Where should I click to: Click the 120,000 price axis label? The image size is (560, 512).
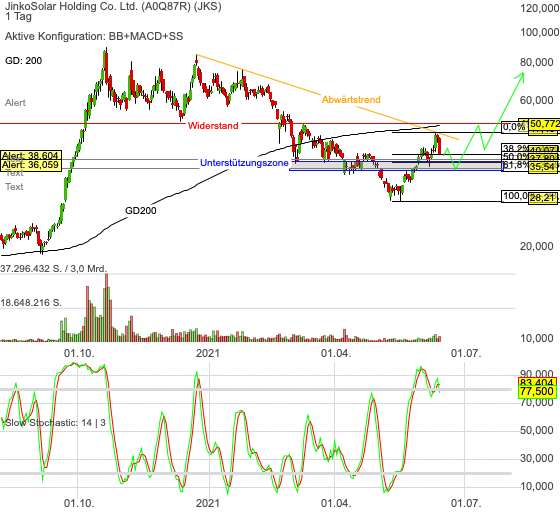pos(539,8)
